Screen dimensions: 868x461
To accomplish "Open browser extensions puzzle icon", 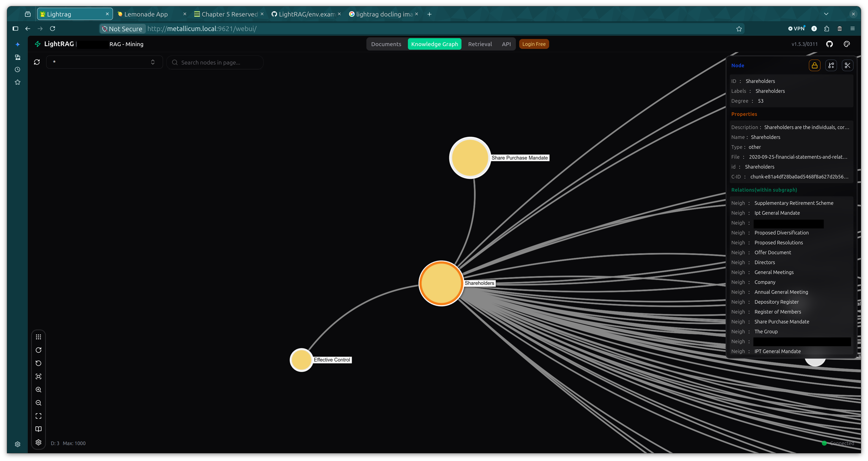I will (826, 29).
